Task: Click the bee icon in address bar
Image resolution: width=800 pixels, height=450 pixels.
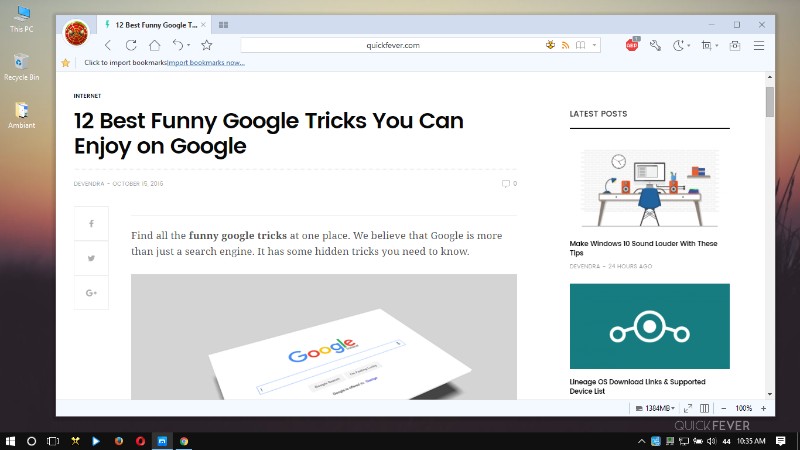Action: [x=550, y=45]
